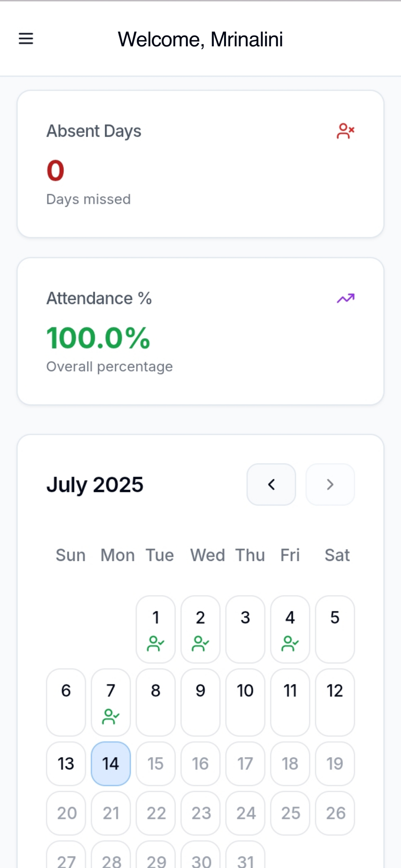The image size is (401, 868).
Task: Pick July 13 on the calendar
Action: [66, 763]
